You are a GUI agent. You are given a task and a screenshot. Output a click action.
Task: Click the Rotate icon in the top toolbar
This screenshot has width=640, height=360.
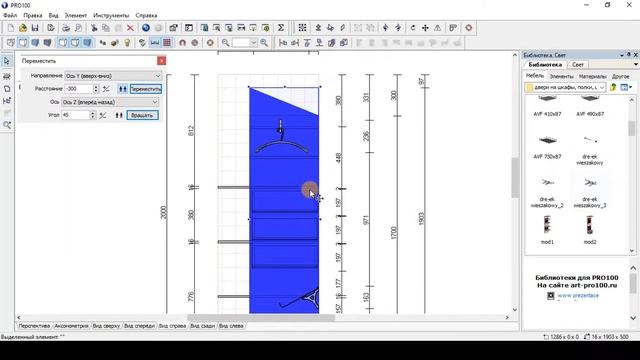coord(413,28)
